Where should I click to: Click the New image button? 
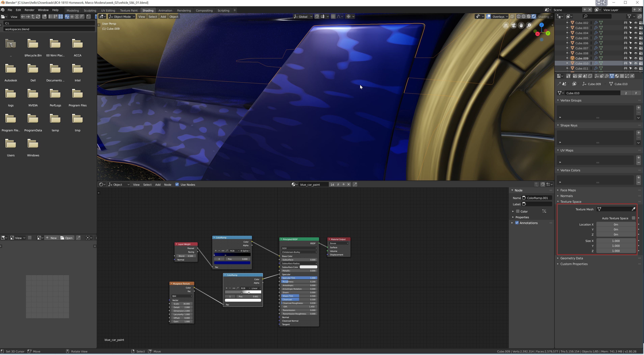point(51,238)
